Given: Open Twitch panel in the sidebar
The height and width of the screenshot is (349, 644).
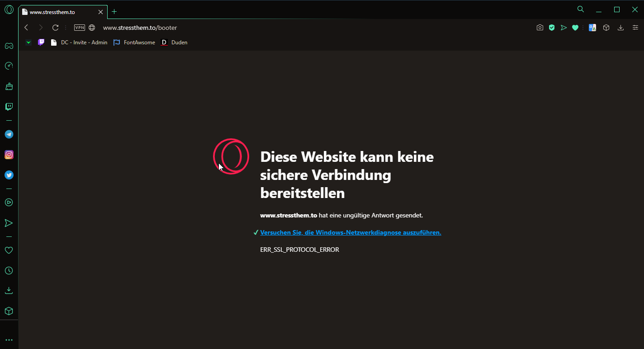Looking at the screenshot, I should [9, 107].
